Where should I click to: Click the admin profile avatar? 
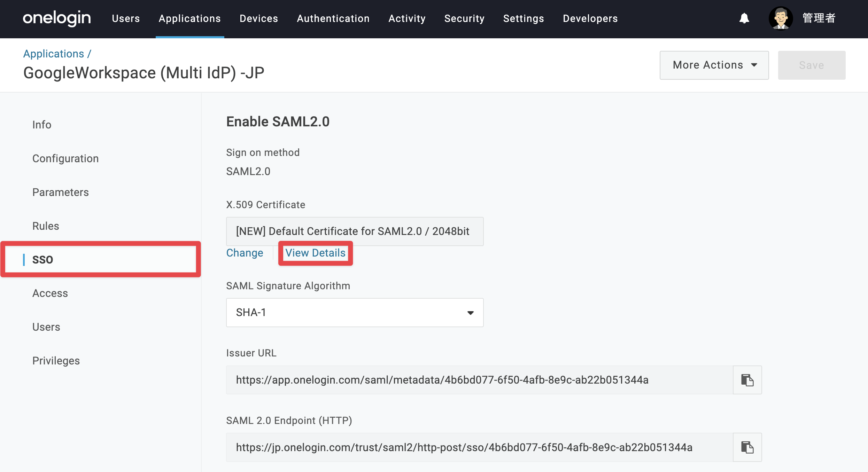click(x=781, y=18)
